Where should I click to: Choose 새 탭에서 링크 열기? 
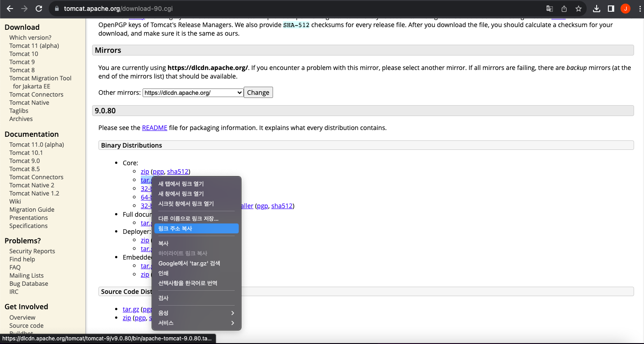(196, 184)
